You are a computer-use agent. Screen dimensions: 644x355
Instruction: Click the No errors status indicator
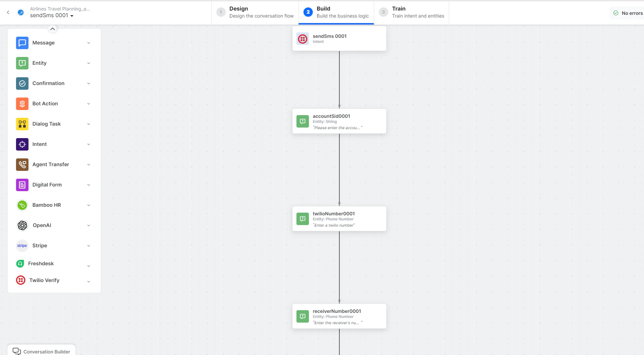point(626,12)
